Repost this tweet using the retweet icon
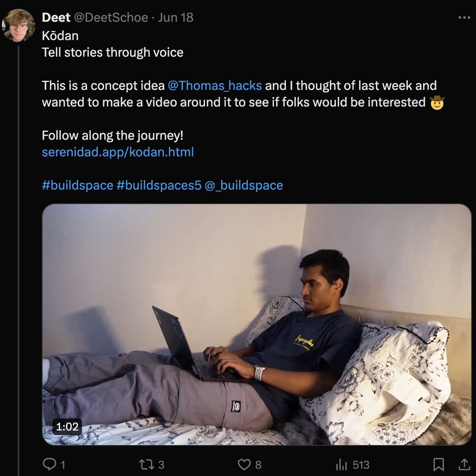 pyautogui.click(x=146, y=464)
